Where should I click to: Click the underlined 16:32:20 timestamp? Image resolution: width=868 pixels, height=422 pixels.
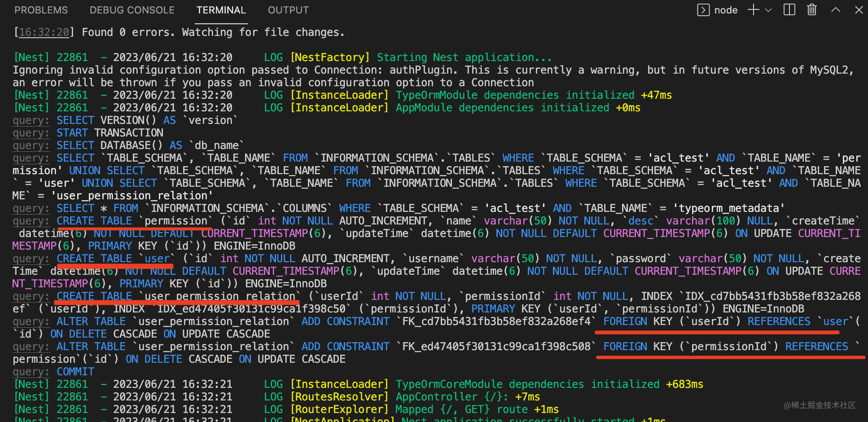click(x=44, y=32)
